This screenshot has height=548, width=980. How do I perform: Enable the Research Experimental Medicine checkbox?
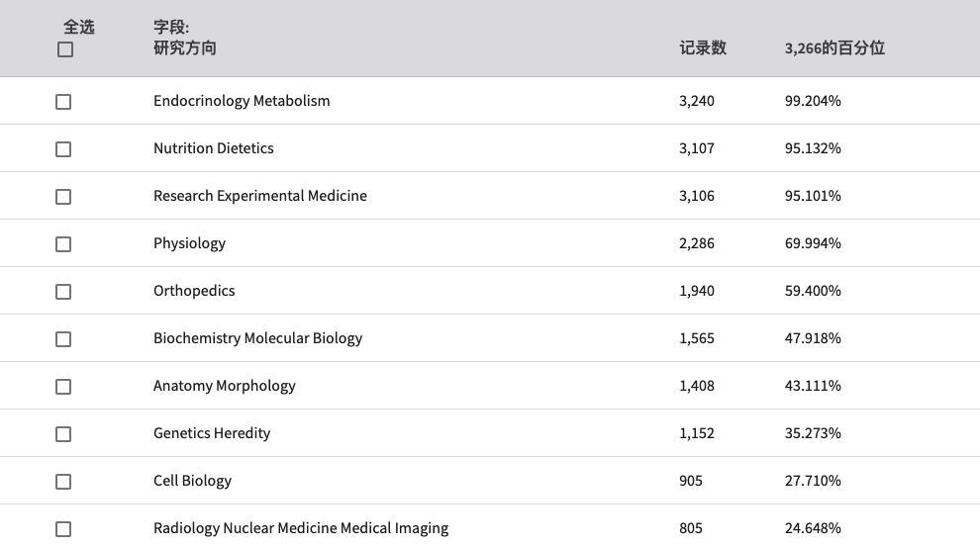click(63, 197)
